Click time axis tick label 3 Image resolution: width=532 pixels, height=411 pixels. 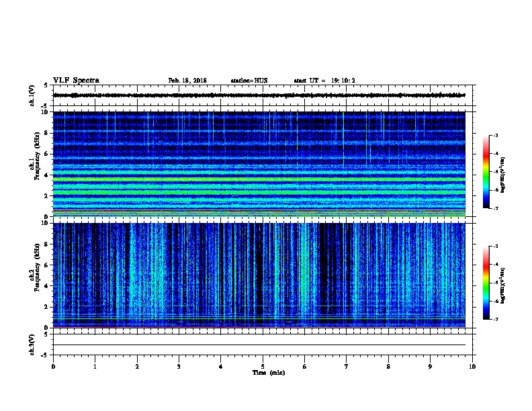(179, 367)
